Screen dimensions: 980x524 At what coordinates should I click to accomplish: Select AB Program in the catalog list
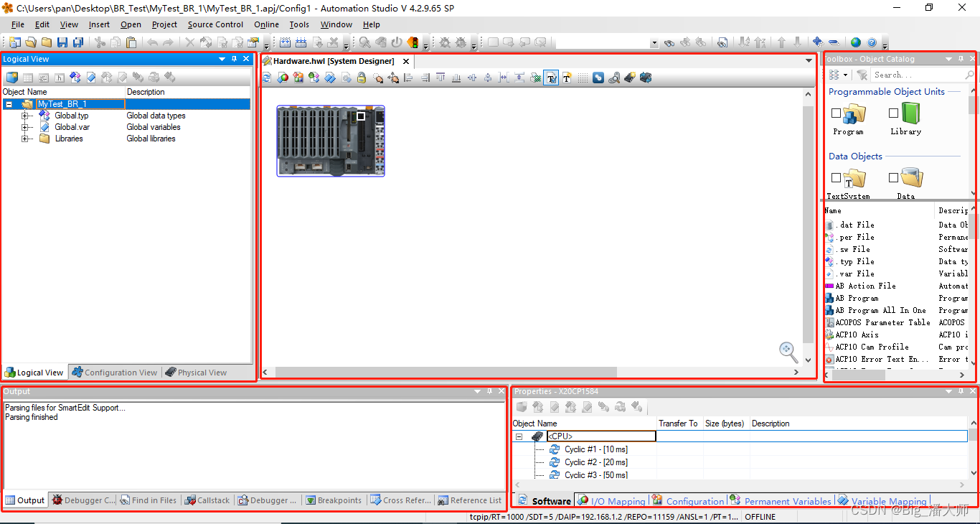[857, 298]
